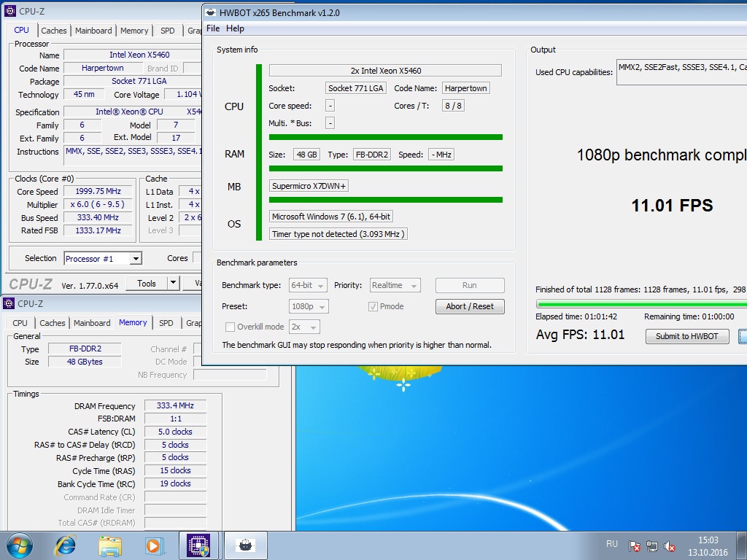The width and height of the screenshot is (747, 560).
Task: Switch to HWBOT x265 taskbar icon
Action: tap(245, 545)
